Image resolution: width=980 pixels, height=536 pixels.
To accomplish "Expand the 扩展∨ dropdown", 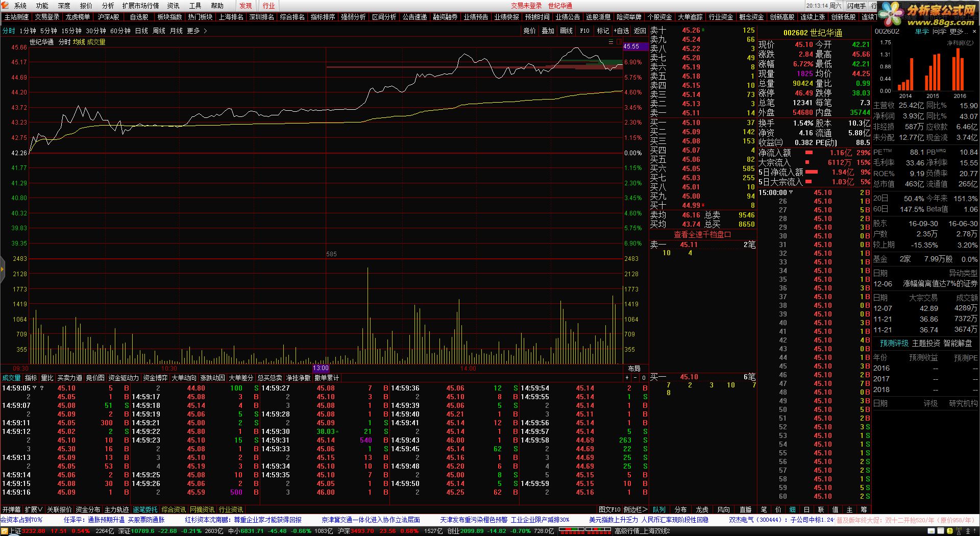I will [x=34, y=509].
